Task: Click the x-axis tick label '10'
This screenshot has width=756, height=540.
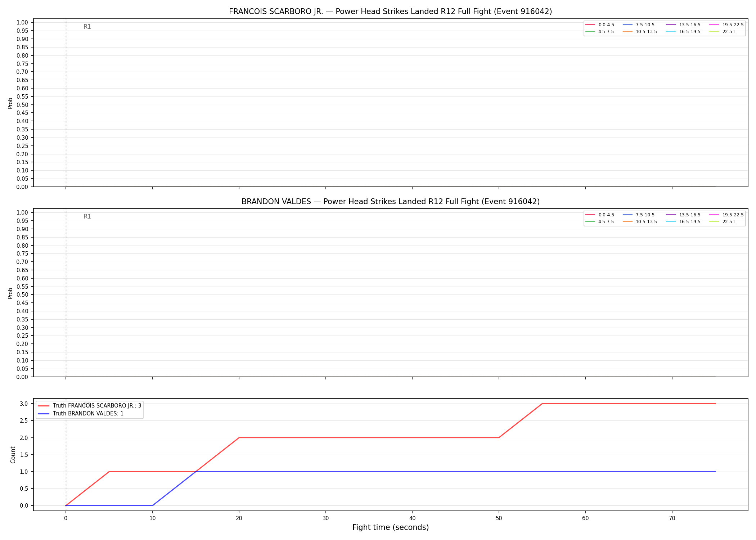Action: [153, 518]
